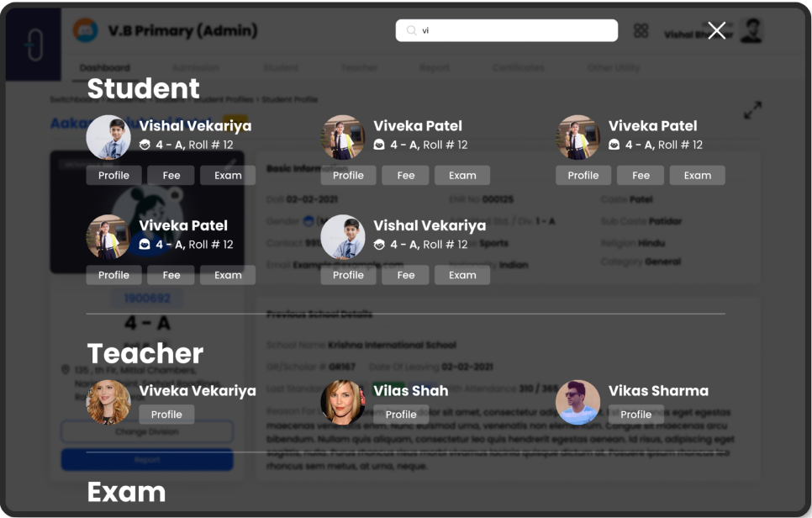812x518 pixels.
Task: Open Fee for the first-row Vishal Vekariya student
Action: coord(171,176)
